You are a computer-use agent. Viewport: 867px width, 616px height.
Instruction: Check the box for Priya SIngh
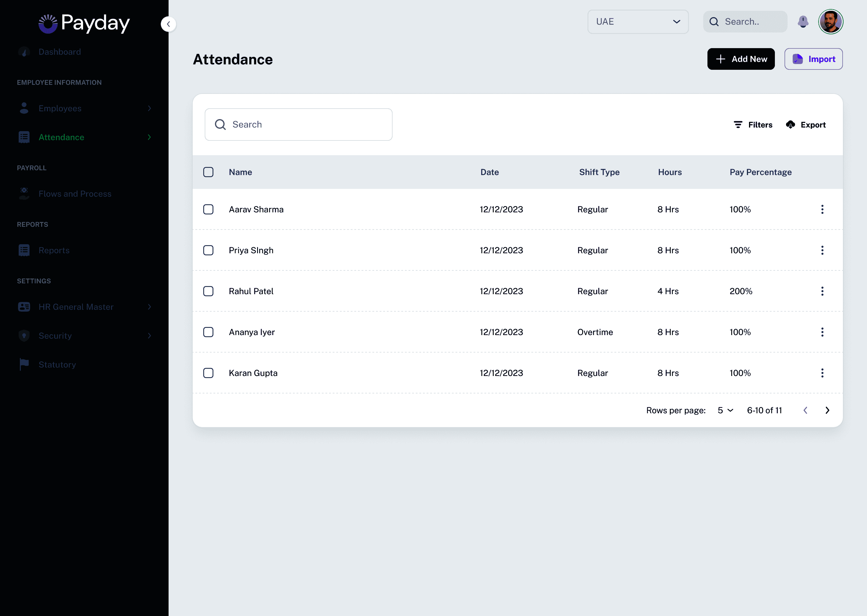(x=208, y=250)
